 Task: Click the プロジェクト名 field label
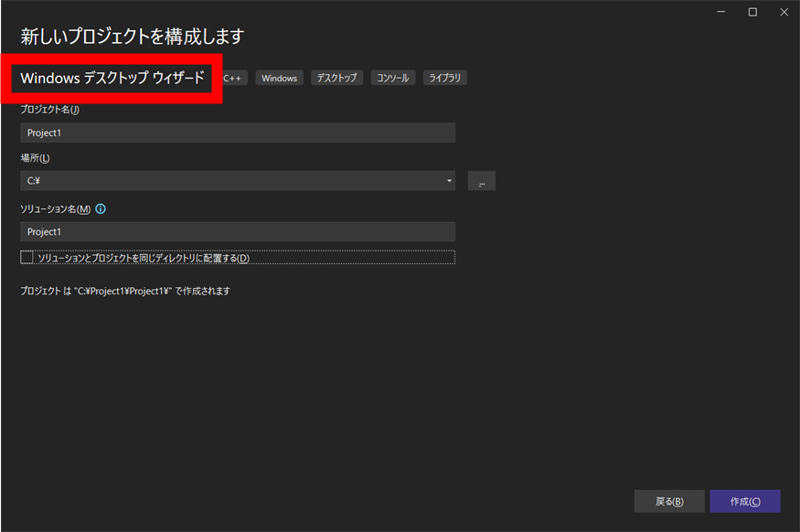(x=49, y=110)
